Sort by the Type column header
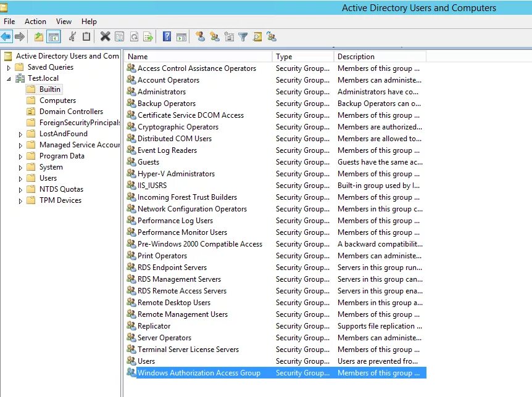The image size is (532, 397). [303, 56]
